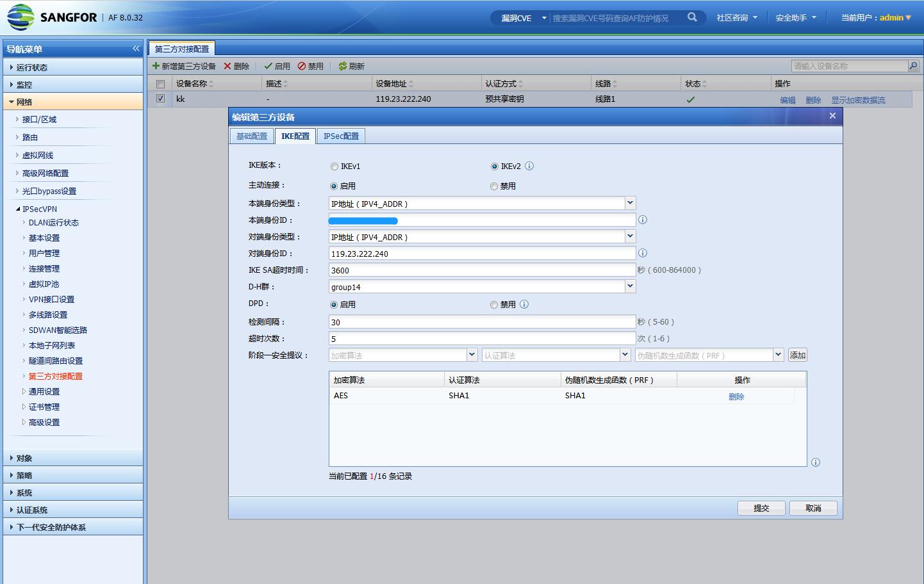Select 启用 for DPD
Viewport: 924px width, 584px height.
pos(334,305)
